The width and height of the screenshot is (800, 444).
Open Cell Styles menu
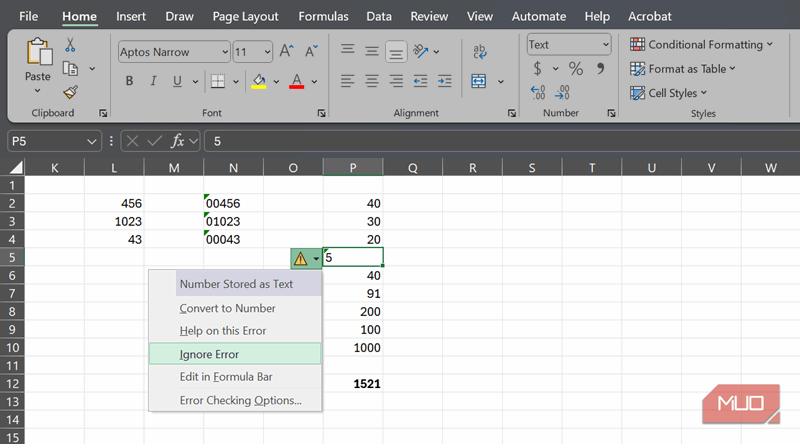point(668,93)
